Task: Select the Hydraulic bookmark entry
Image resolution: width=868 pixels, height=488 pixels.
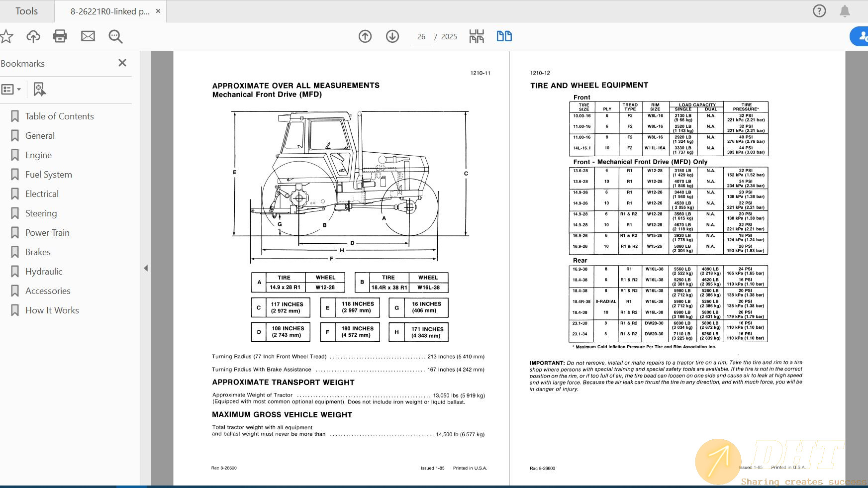Action: (43, 271)
